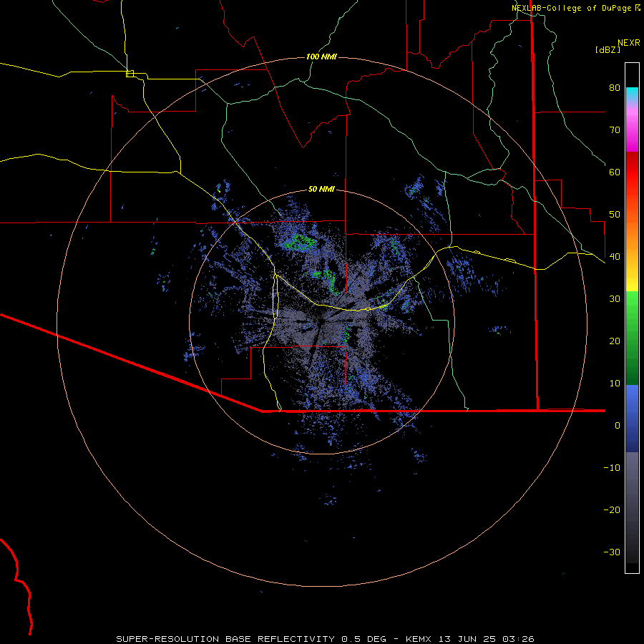
Task: Select the NEXLAB-College of DuPage credit text
Action: point(571,8)
